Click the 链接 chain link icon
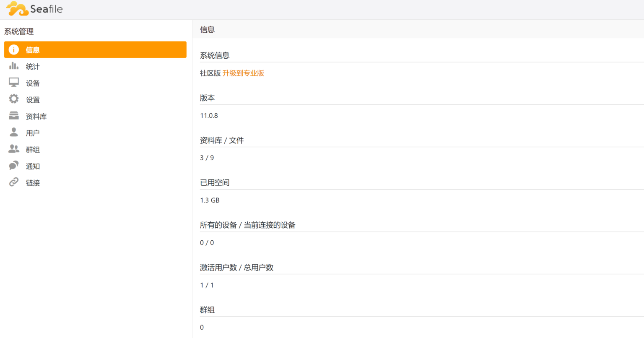The height and width of the screenshot is (338, 644). pos(13,182)
